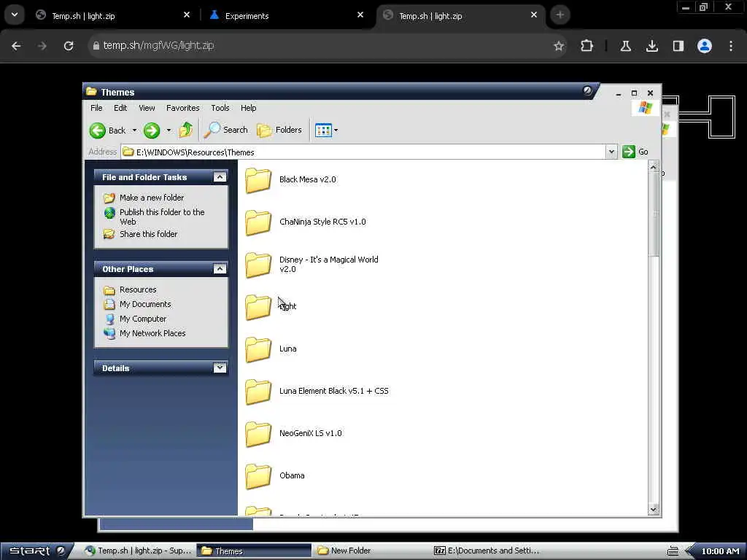
Task: Click Publish this folder to the Web
Action: coord(162,217)
